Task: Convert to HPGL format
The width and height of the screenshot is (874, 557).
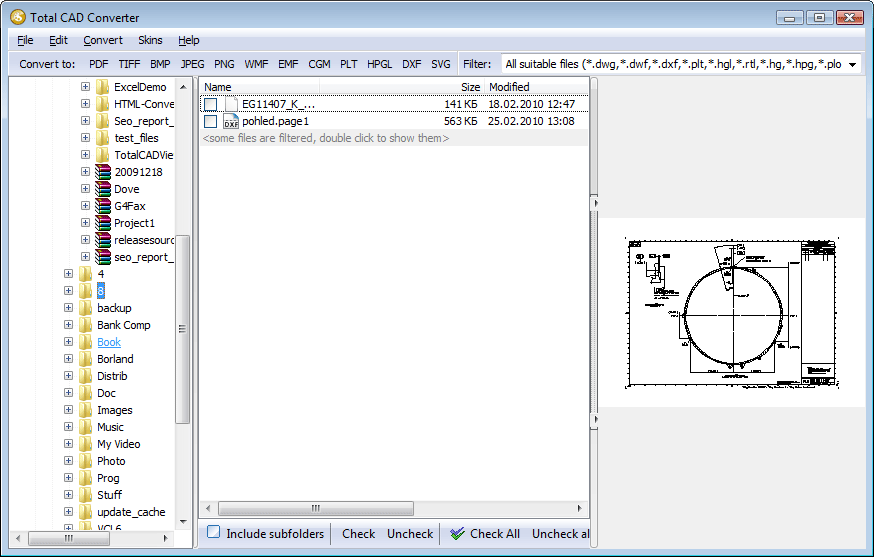Action: 380,64
